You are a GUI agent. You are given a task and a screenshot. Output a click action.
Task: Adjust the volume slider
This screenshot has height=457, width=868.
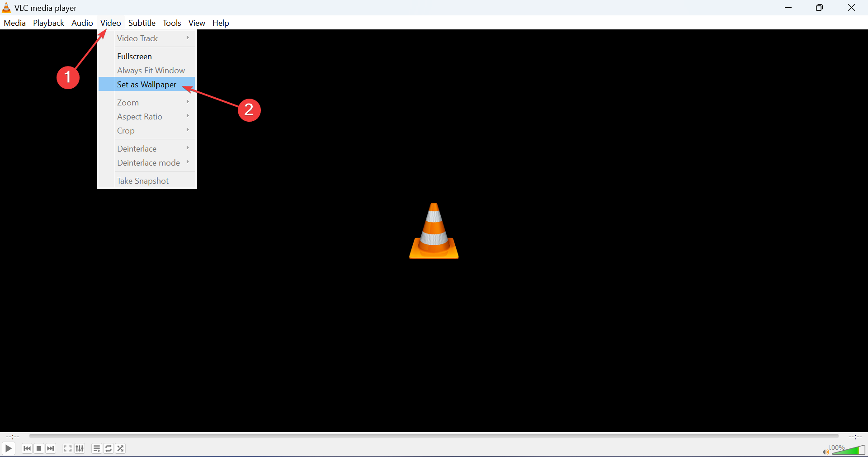848,450
